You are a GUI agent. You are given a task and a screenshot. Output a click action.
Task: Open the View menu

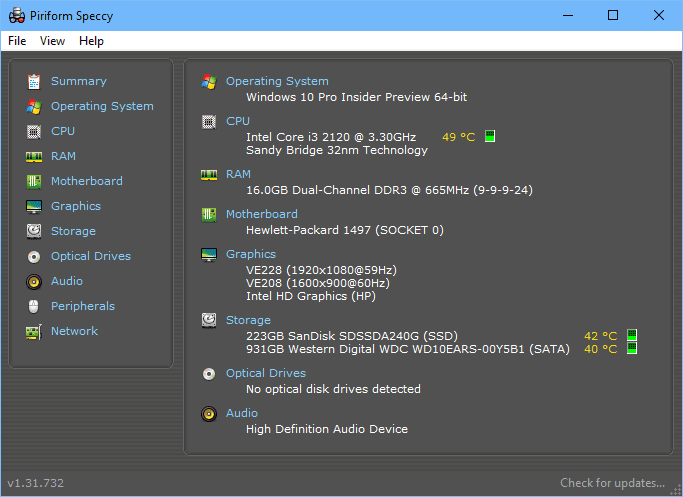(x=52, y=41)
